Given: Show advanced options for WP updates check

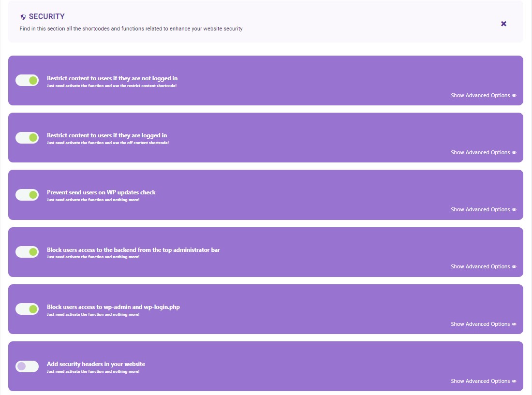Looking at the screenshot, I should pos(484,209).
